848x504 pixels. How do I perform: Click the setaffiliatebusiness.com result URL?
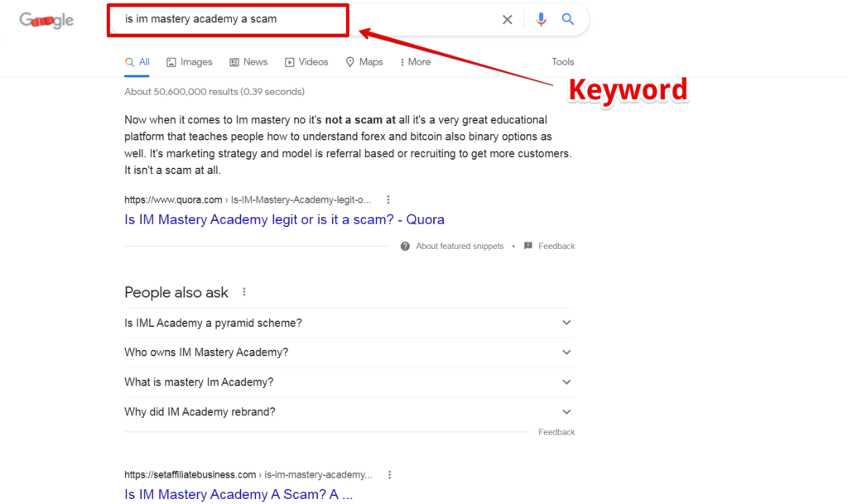(248, 475)
